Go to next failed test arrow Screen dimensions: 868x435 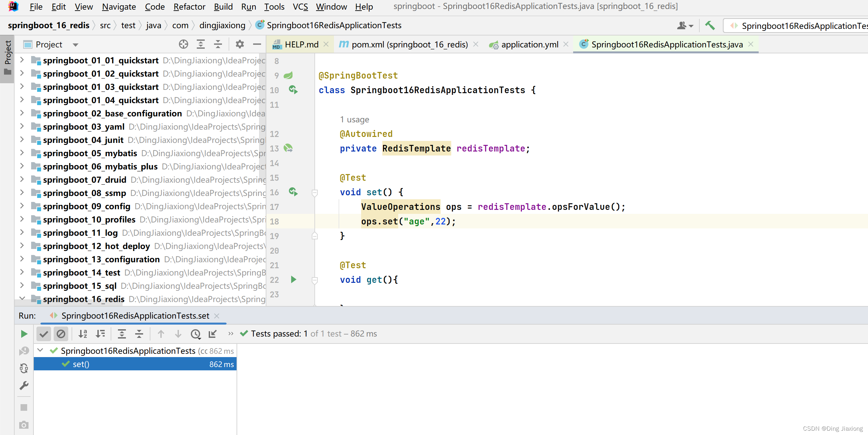click(x=178, y=334)
